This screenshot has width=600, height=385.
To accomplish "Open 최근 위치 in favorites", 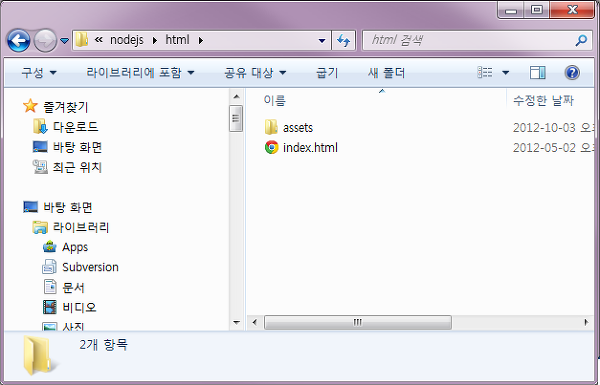I will [x=77, y=168].
